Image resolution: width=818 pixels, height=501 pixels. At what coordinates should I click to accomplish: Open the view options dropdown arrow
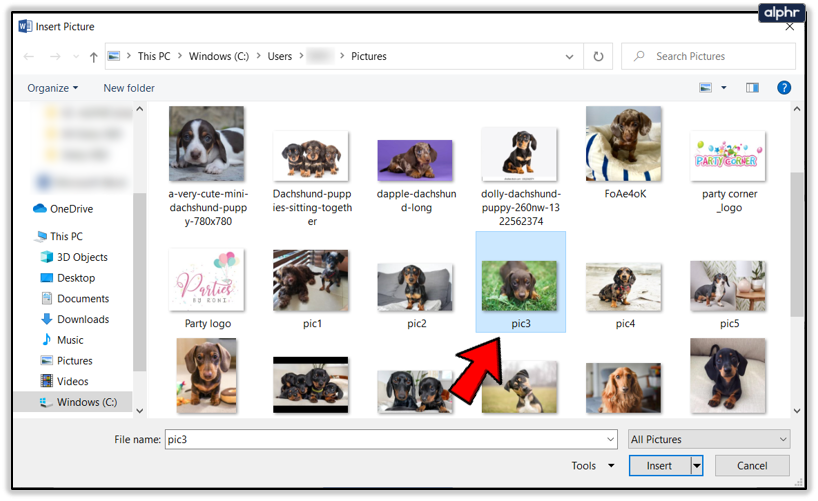point(724,88)
